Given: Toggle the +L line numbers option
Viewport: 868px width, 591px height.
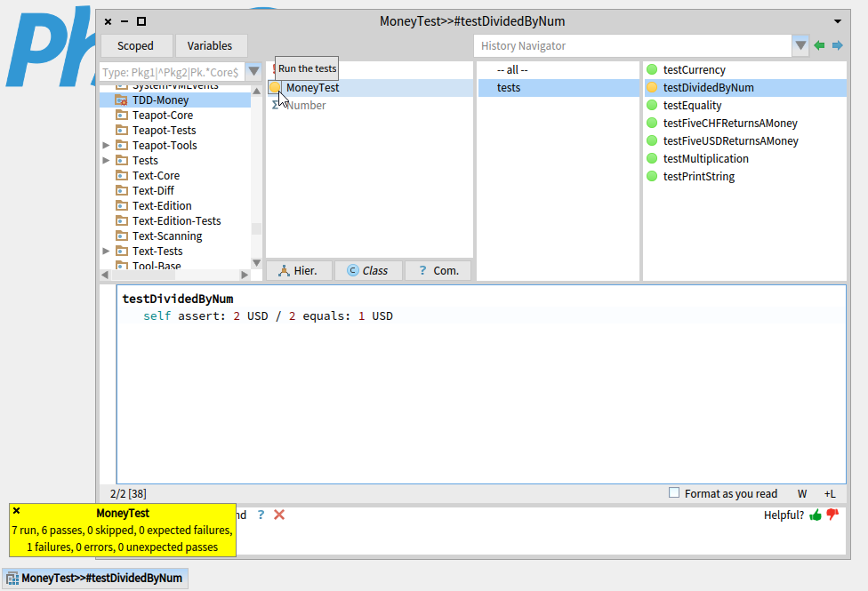Looking at the screenshot, I should pos(830,493).
